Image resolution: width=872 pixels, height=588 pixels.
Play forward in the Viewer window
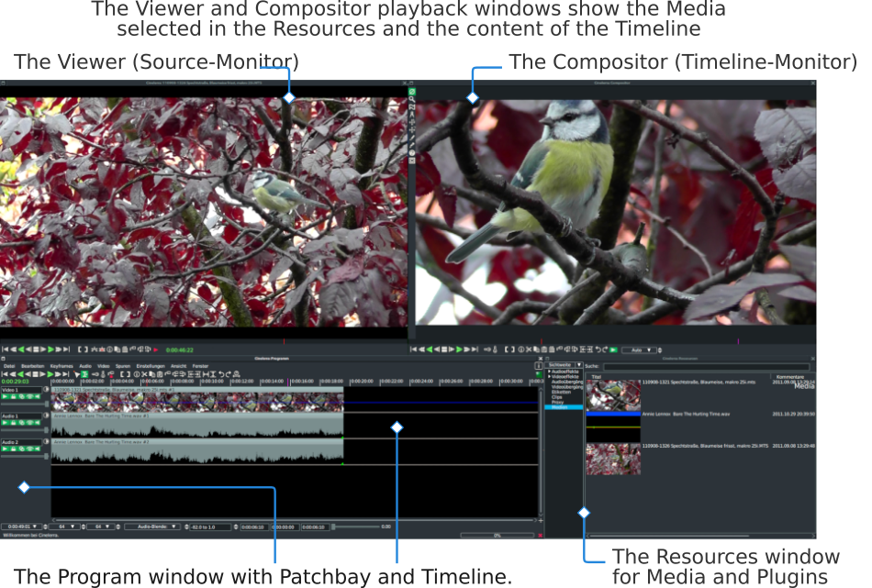pos(50,349)
